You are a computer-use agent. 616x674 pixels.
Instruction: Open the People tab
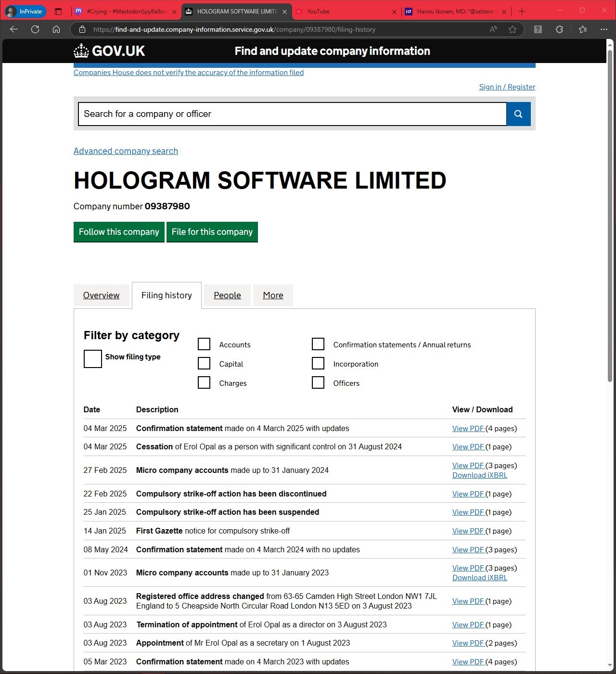pyautogui.click(x=227, y=295)
